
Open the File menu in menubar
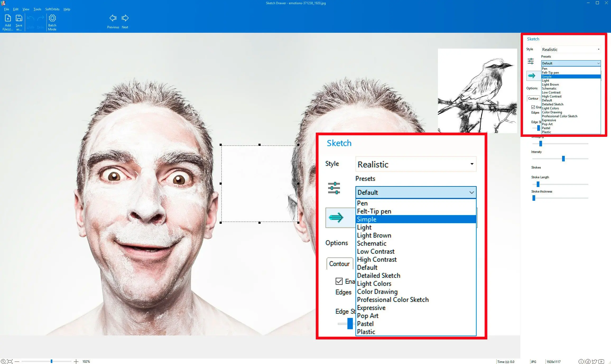pos(7,9)
